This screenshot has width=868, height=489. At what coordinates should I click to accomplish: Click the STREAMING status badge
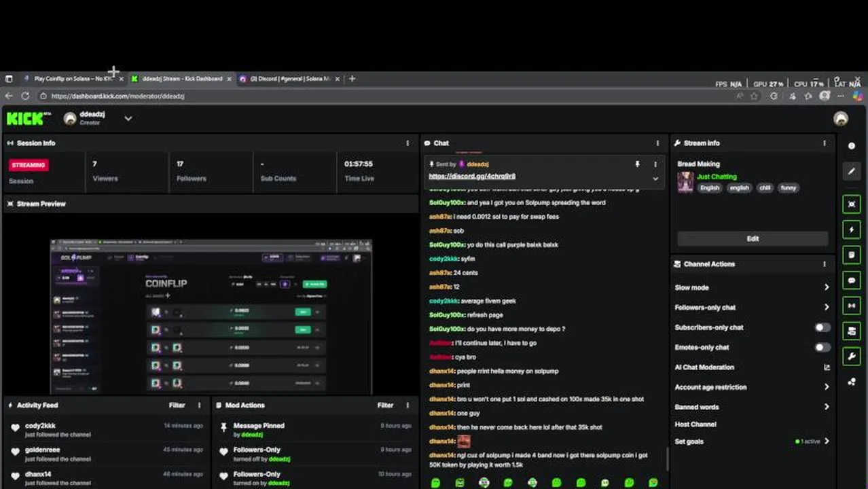click(x=28, y=165)
